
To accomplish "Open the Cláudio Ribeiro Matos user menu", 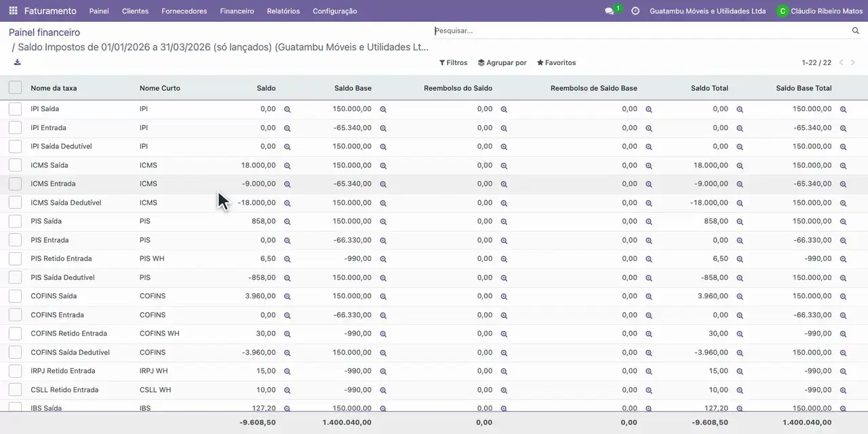I will (x=820, y=11).
